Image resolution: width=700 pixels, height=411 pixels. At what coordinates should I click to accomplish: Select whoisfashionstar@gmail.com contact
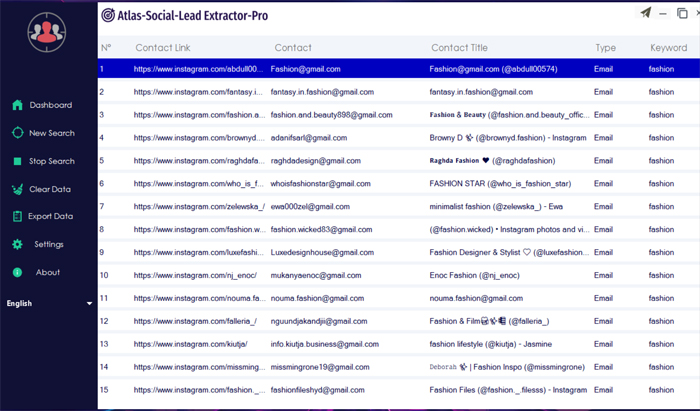(x=321, y=183)
